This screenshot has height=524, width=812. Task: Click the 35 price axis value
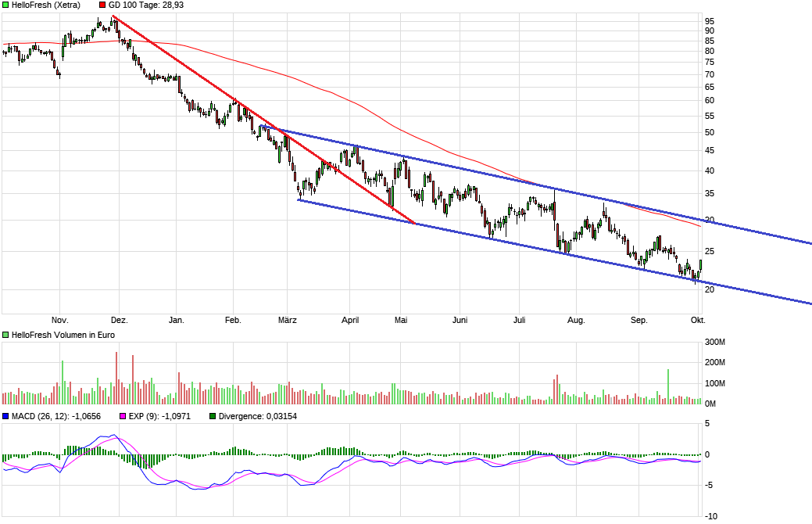pos(710,194)
